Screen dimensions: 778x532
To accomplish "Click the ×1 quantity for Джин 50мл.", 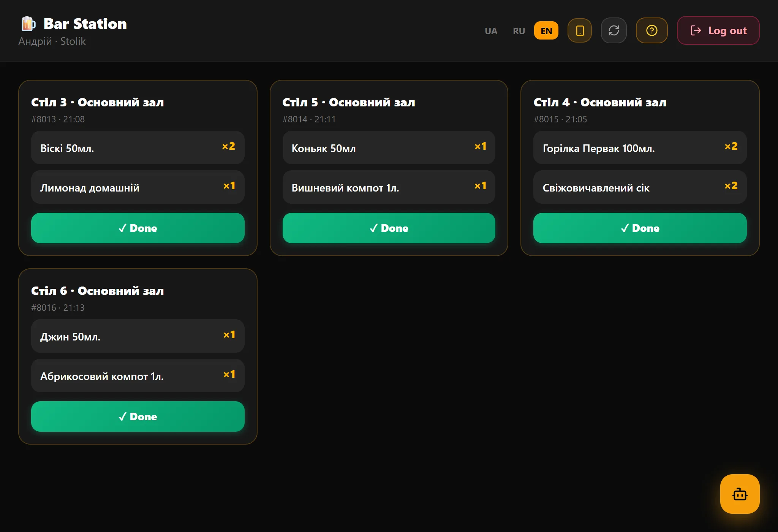I will [229, 335].
